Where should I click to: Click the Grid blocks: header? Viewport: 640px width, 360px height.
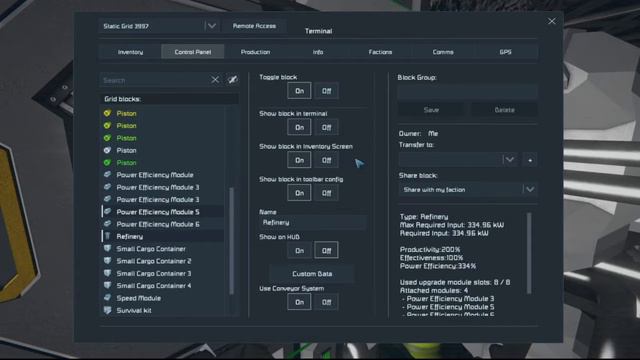[x=169, y=99]
